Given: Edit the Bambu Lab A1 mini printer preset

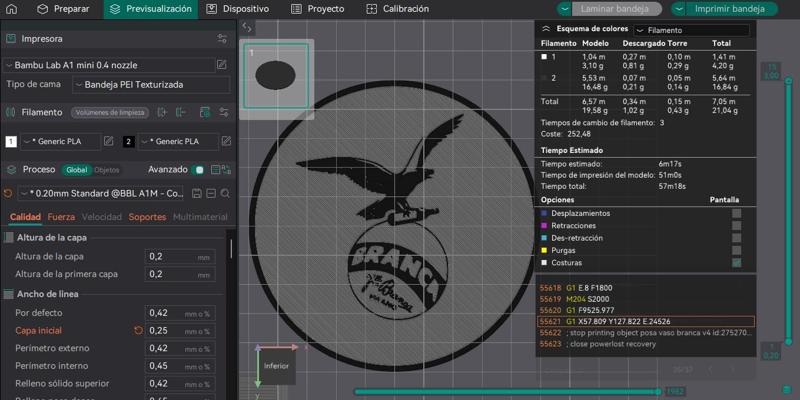Looking at the screenshot, I should point(221,65).
